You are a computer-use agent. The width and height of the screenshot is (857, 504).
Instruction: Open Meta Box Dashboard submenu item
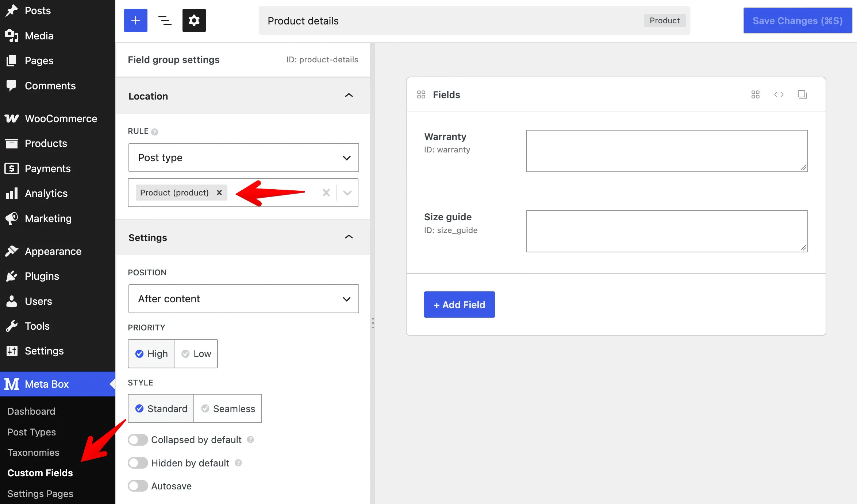pos(31,411)
